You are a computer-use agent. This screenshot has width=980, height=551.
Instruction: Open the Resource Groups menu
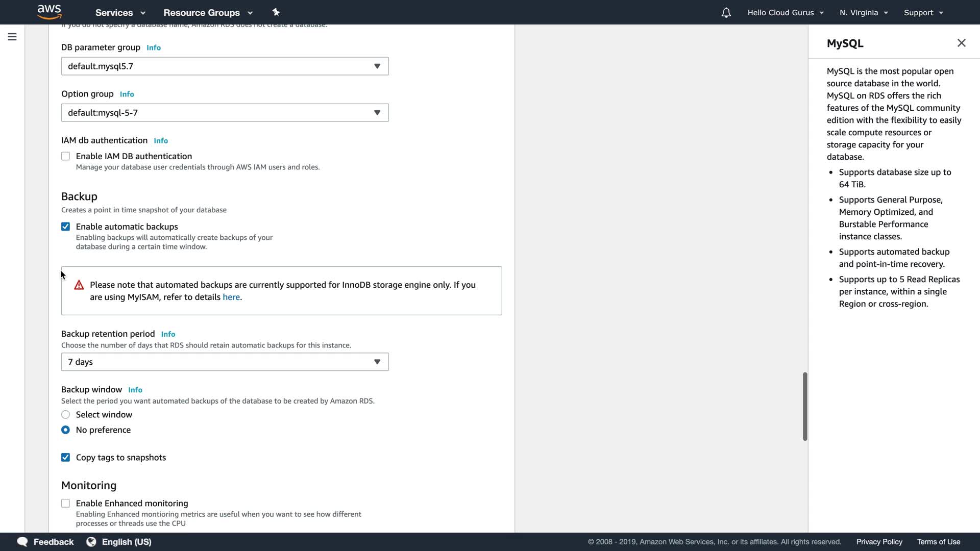click(208, 13)
